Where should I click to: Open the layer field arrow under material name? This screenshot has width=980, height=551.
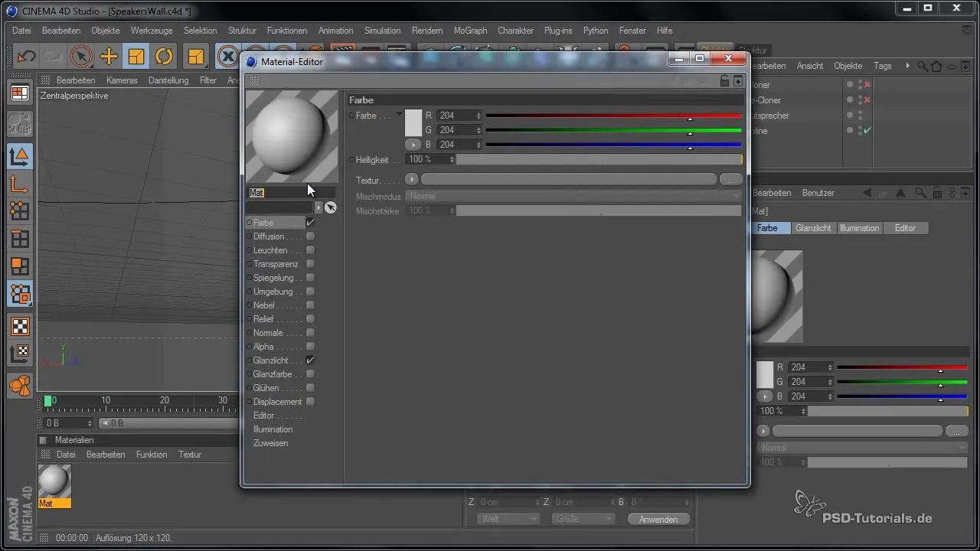(318, 207)
